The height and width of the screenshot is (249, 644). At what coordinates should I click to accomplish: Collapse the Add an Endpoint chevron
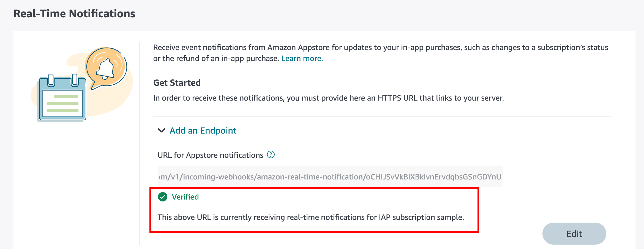point(162,130)
